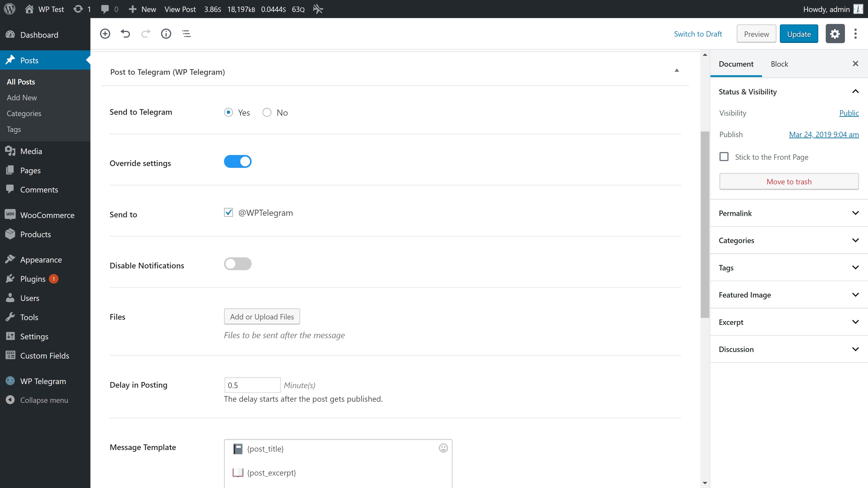The width and height of the screenshot is (868, 488).
Task: Open the content structure info icon
Action: pyautogui.click(x=166, y=34)
